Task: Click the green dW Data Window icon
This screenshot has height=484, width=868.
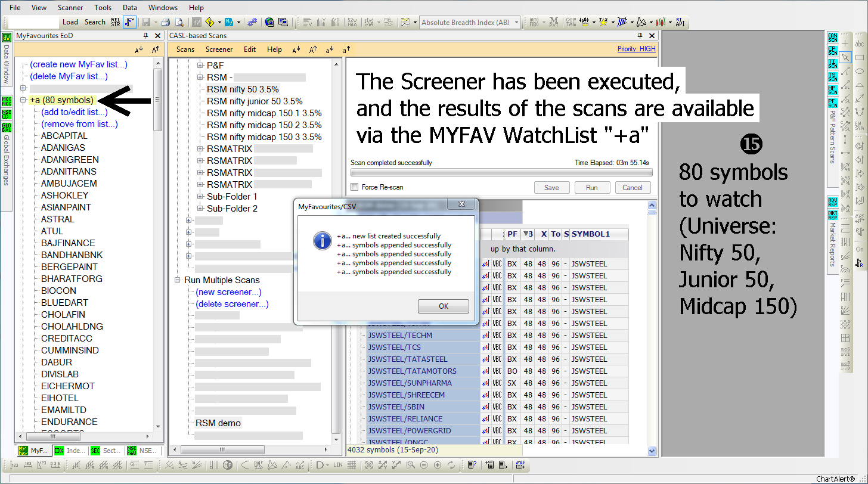Action: click(6, 38)
